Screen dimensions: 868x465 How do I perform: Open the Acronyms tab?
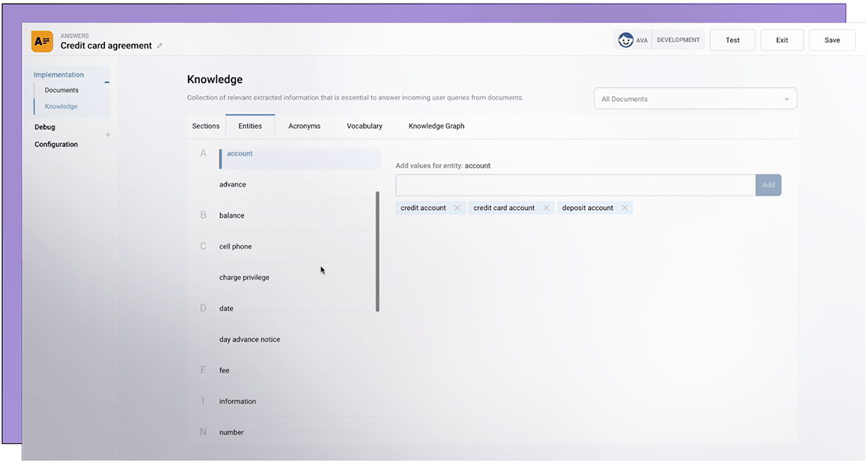(304, 126)
